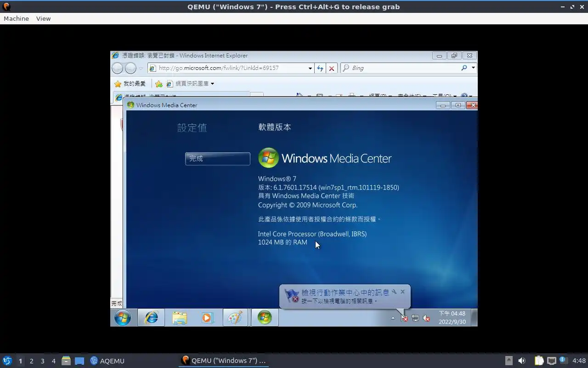588x368 pixels.
Task: Click the Intel Core Processor text
Action: pos(312,234)
